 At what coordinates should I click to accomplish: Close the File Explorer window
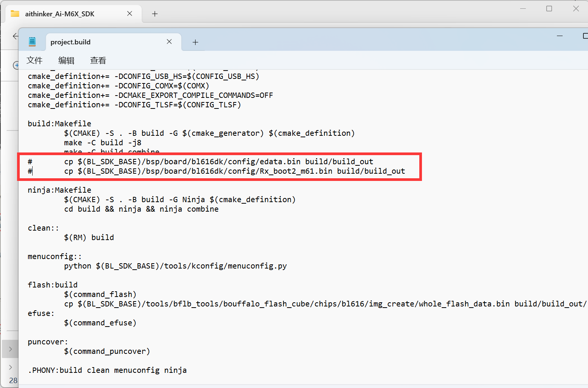pyautogui.click(x=576, y=8)
